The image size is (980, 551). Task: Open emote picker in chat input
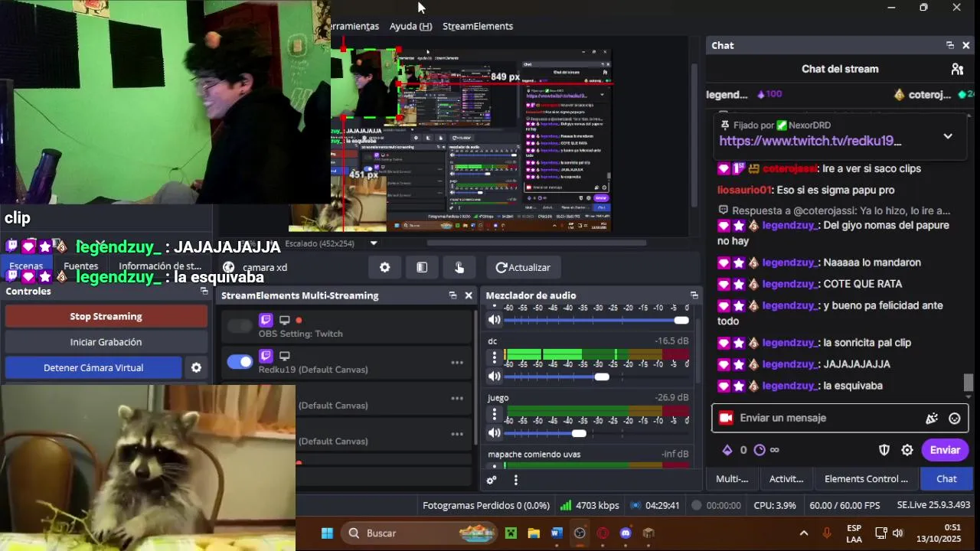tap(955, 418)
